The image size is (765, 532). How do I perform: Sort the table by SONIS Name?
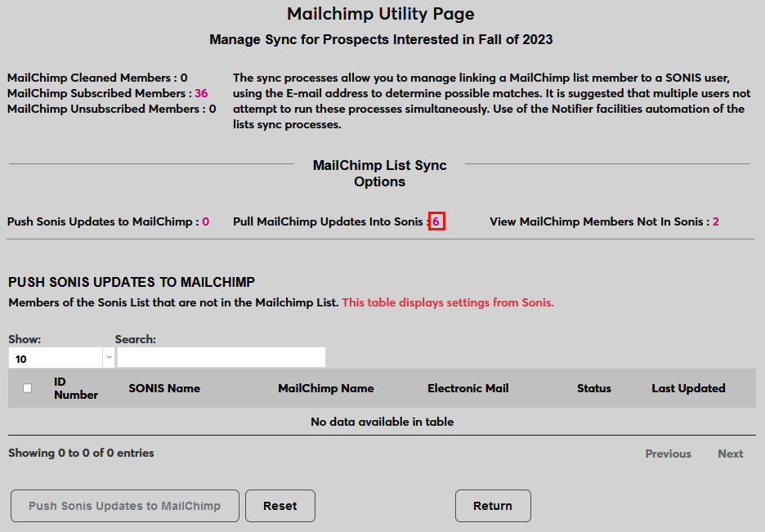tap(164, 387)
